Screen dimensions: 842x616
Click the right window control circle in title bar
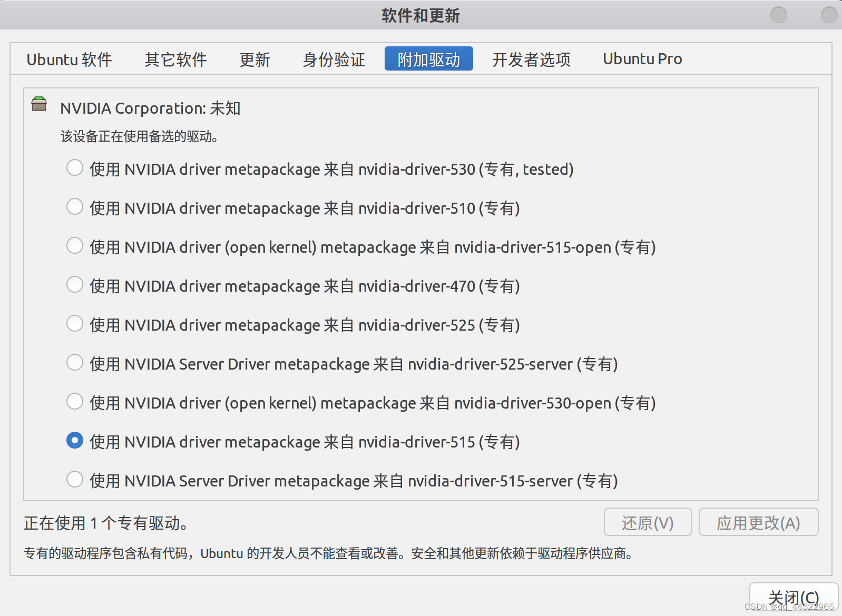[x=829, y=15]
